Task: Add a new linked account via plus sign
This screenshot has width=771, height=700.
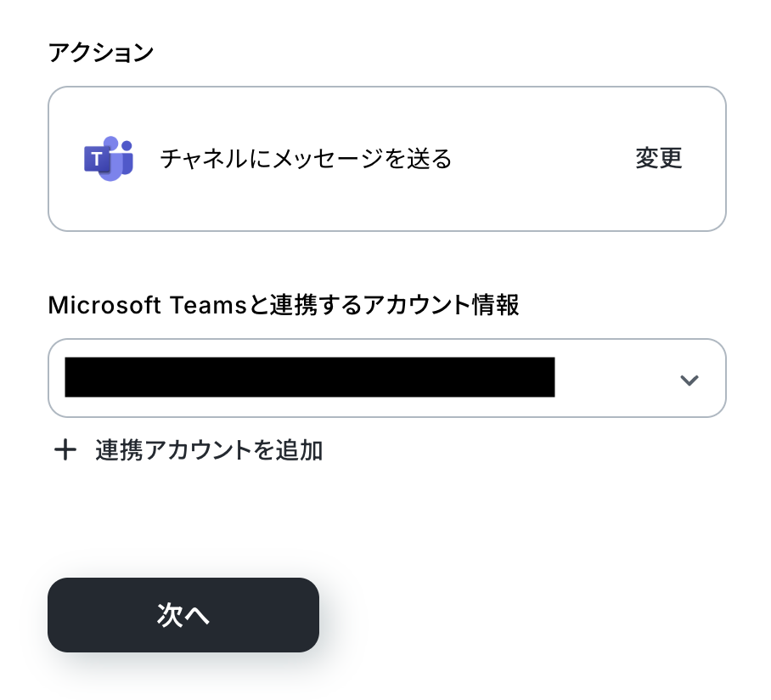Action: [x=65, y=450]
